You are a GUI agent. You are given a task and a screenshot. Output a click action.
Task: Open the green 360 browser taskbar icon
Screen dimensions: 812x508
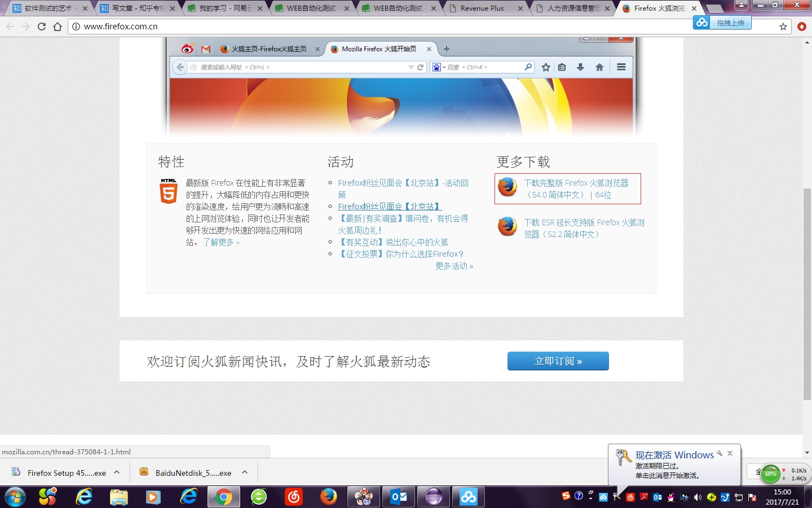click(259, 497)
